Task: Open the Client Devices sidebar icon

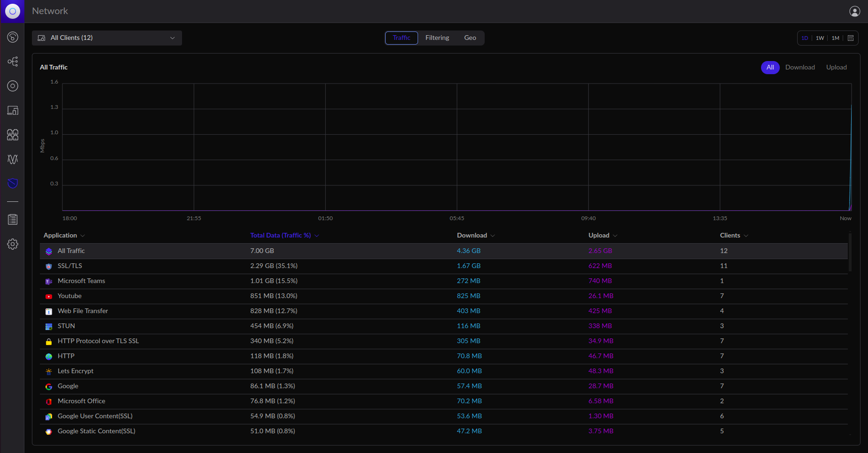Action: [13, 110]
